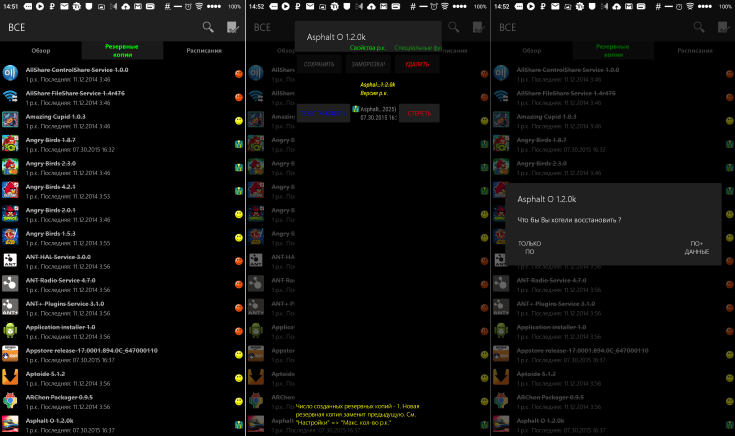The height and width of the screenshot is (436, 735).
Task: Tap Angry Birds 4.2.1 app icon, left screen
Action: pos(10,190)
